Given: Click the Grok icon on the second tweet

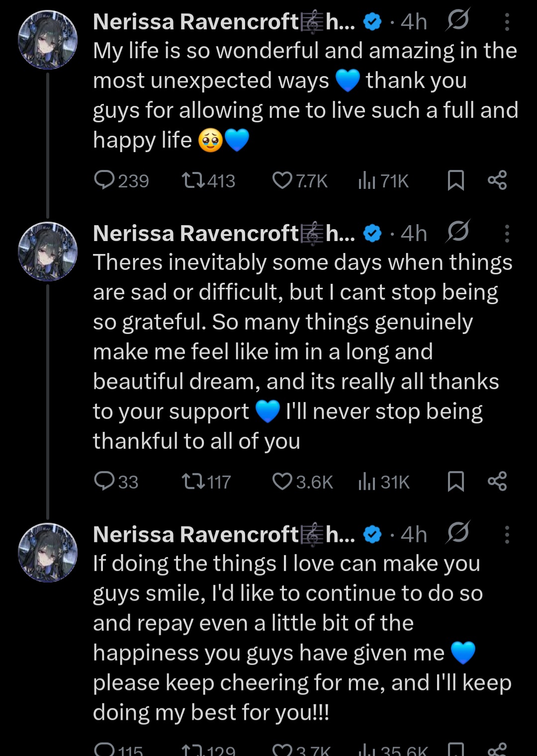Looking at the screenshot, I should click(458, 232).
